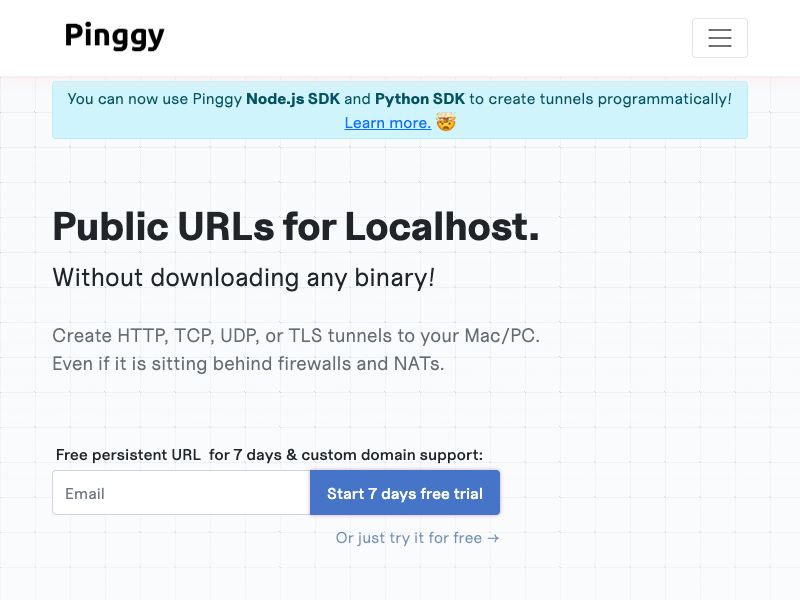Click the announcement banner at the top
The width and height of the screenshot is (800, 600).
400,110
